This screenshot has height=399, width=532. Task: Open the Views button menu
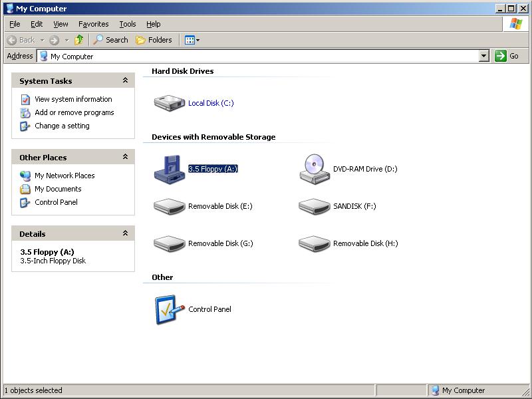point(192,40)
